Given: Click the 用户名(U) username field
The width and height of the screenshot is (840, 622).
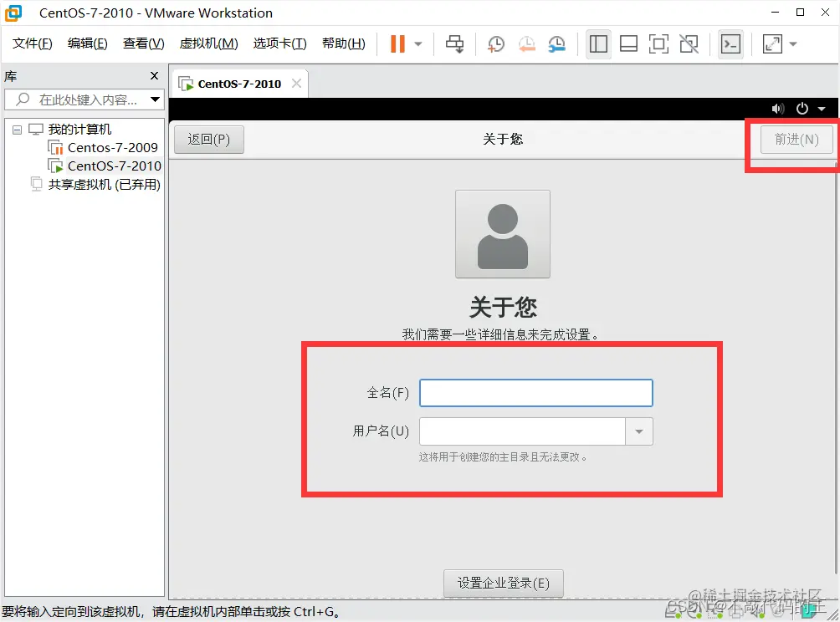Looking at the screenshot, I should coord(522,431).
